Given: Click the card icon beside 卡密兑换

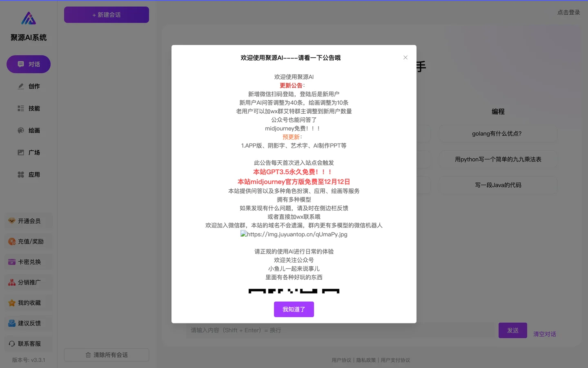Looking at the screenshot, I should [12, 262].
